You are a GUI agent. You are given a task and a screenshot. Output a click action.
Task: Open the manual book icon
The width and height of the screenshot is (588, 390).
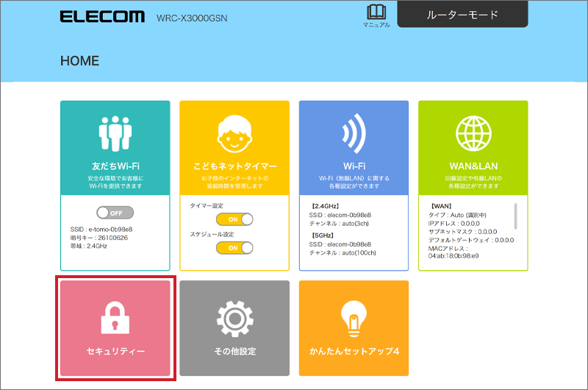pyautogui.click(x=376, y=12)
